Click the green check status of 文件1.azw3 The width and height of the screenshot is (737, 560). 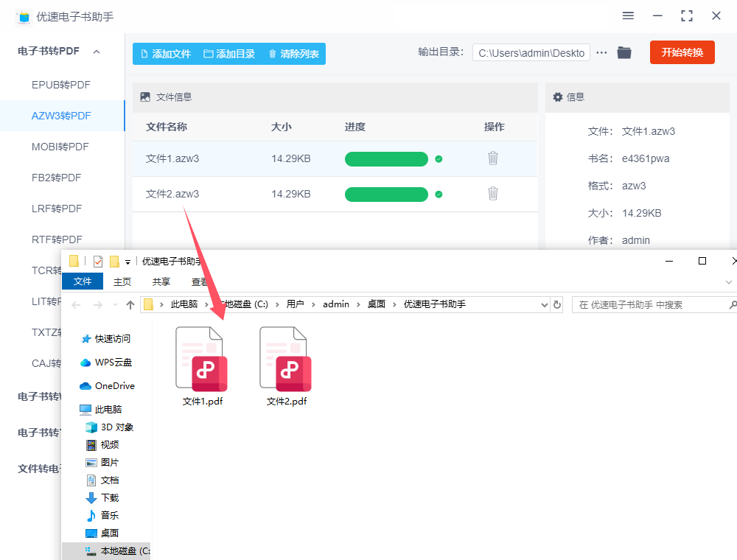439,159
